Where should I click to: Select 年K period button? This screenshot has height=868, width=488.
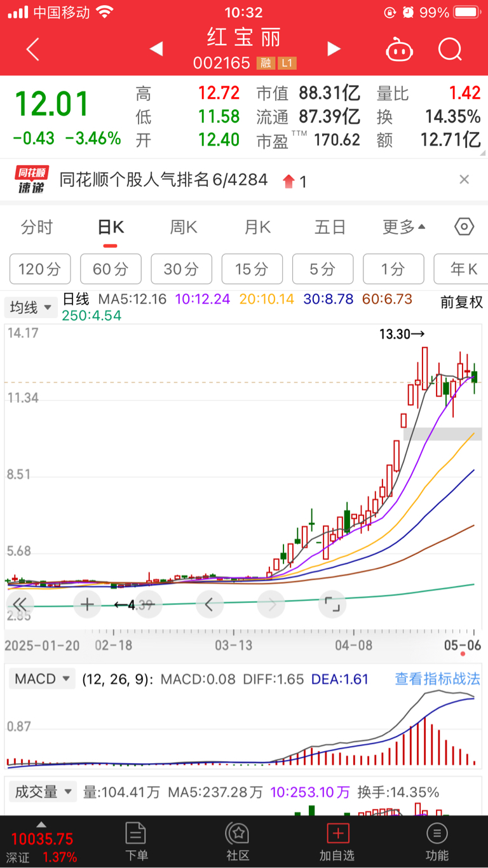[461, 269]
